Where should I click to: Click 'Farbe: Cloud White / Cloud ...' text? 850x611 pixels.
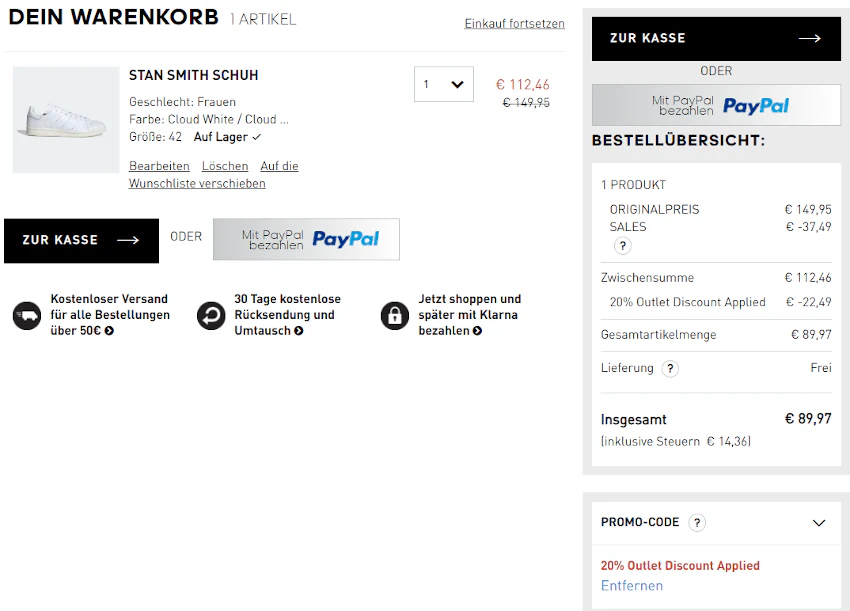point(209,119)
